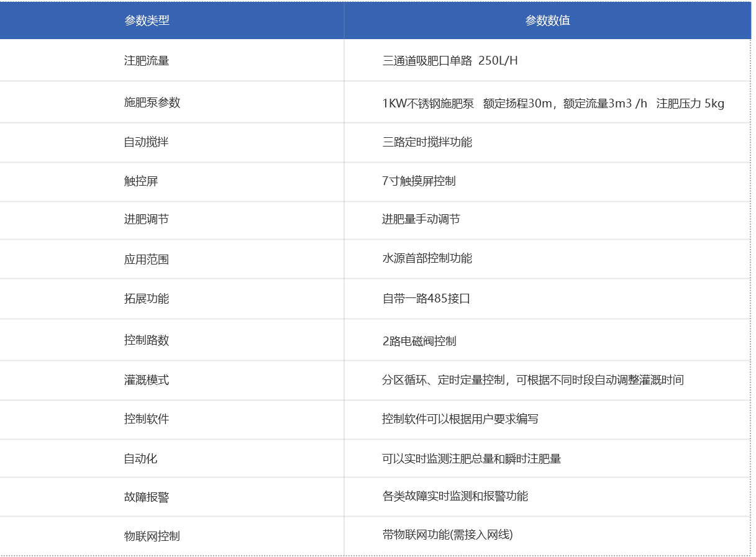Click the 参数数值 table header
The height and width of the screenshot is (557, 756).
(548, 20)
